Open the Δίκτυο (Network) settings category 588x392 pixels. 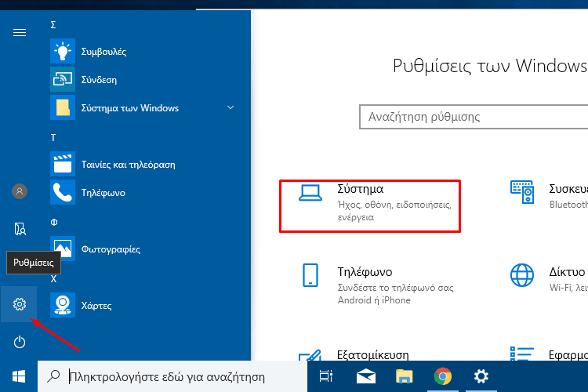click(548, 278)
